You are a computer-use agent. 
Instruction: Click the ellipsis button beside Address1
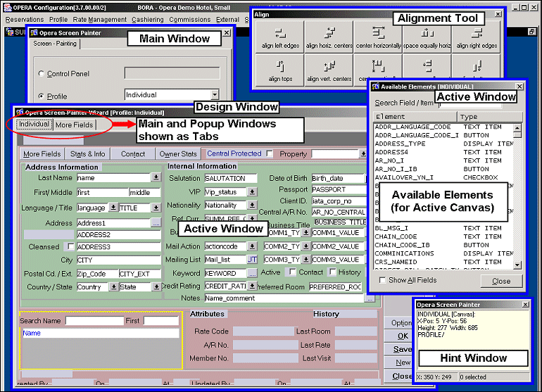coord(156,223)
